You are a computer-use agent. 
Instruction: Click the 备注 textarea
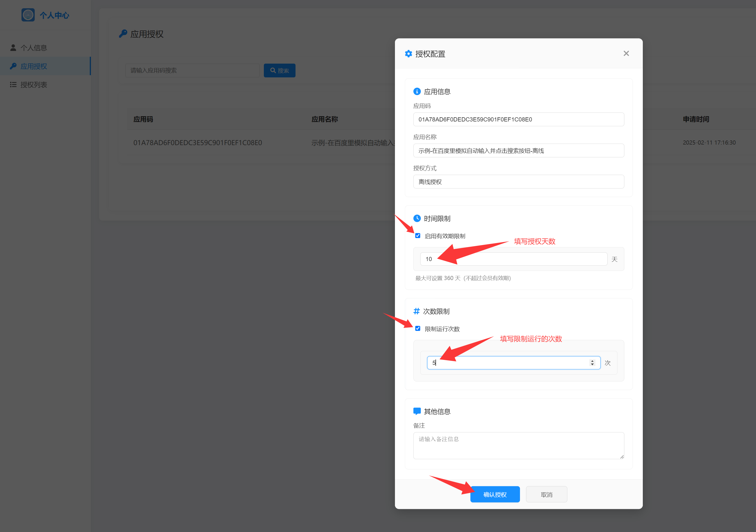(518, 446)
